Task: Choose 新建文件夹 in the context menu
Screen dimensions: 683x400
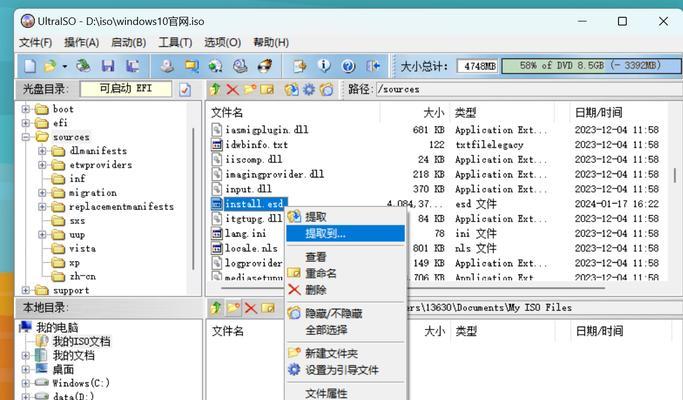Action: (x=345, y=353)
